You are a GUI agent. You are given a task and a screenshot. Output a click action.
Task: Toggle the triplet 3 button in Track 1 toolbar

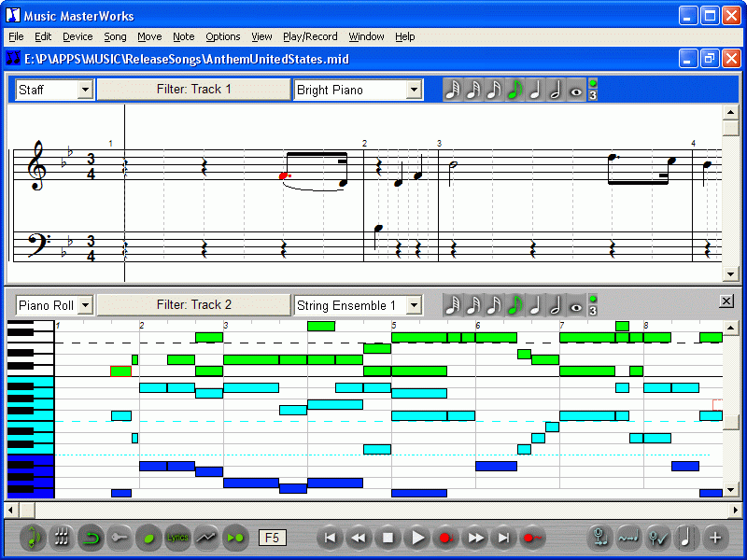tap(593, 95)
